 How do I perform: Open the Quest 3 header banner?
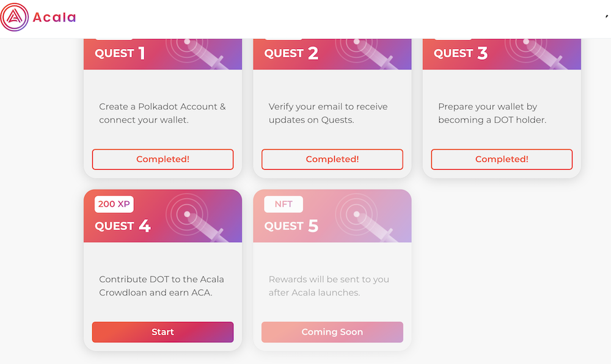(x=502, y=54)
